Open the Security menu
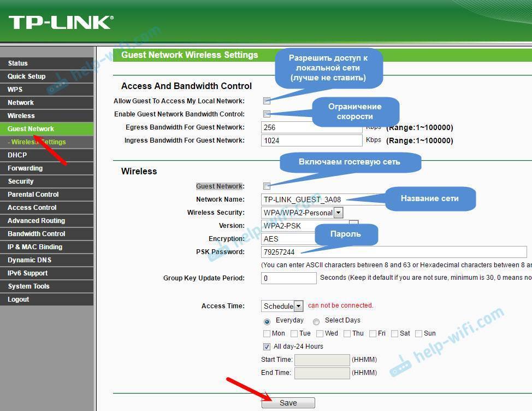Screen dimensions: 532x411 pos(46,181)
